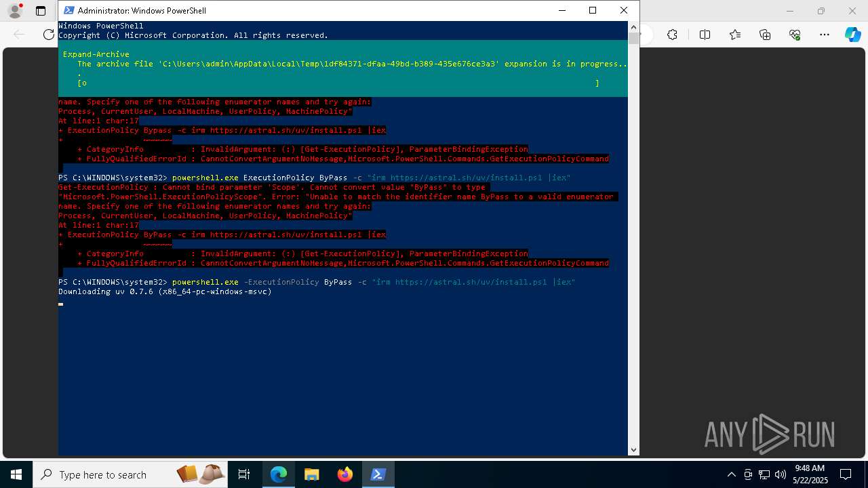Switch to Microsoft Edge on taskbar
This screenshot has width=868, height=488.
click(279, 474)
